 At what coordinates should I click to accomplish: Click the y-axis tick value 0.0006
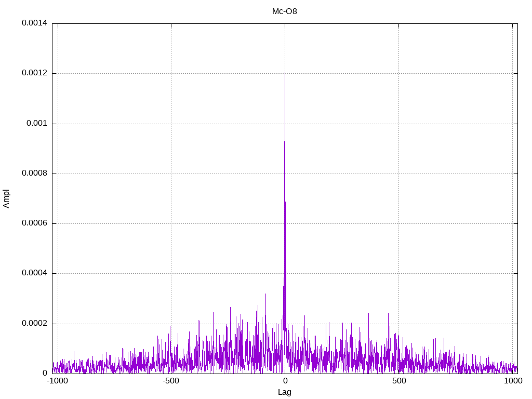pyautogui.click(x=35, y=223)
